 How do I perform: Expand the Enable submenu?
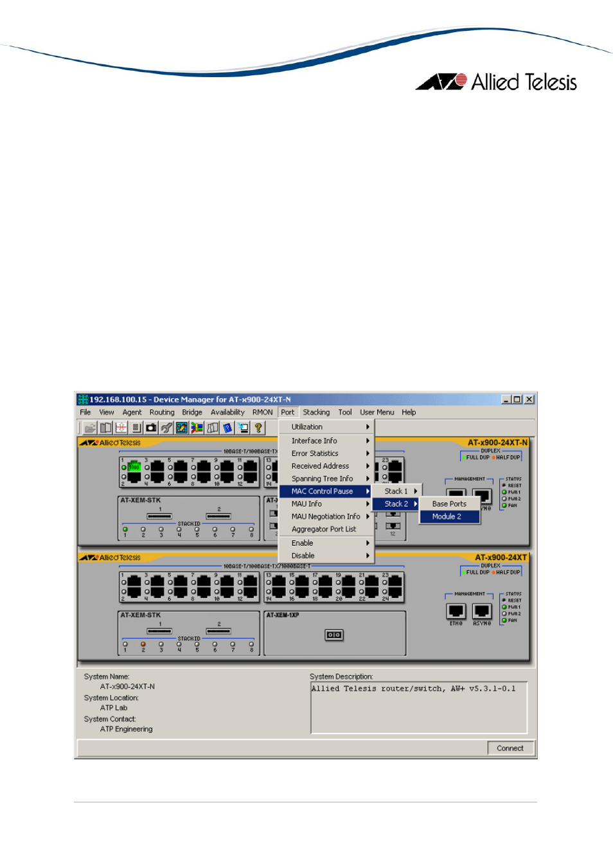pyautogui.click(x=326, y=543)
